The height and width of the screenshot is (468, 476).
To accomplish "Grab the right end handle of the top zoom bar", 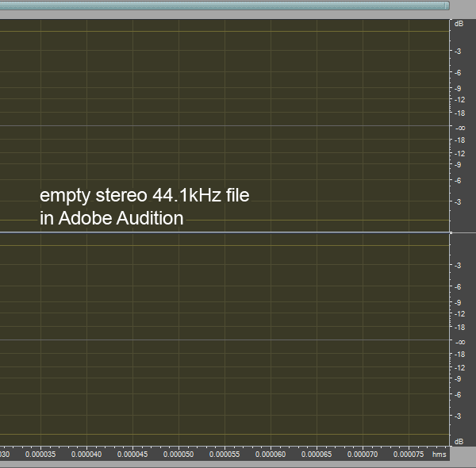I will pyautogui.click(x=447, y=6).
